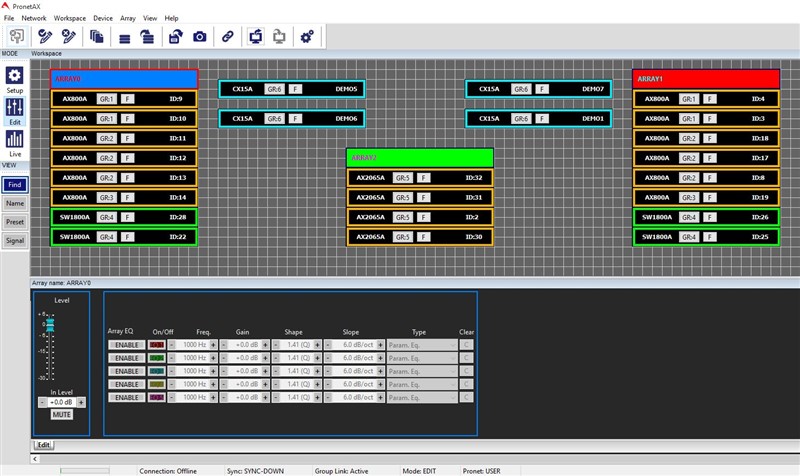Open Type dropdown in second EQ row

coord(422,358)
